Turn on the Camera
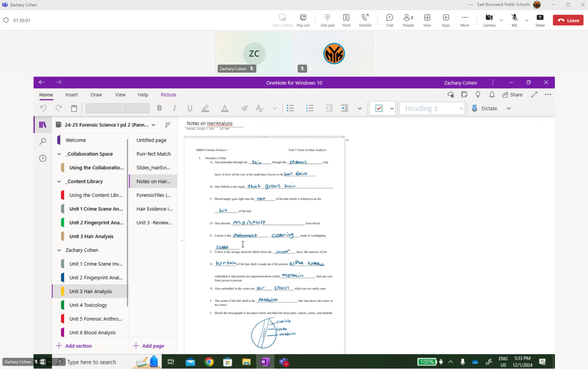The width and height of the screenshot is (588, 369). pos(489,20)
